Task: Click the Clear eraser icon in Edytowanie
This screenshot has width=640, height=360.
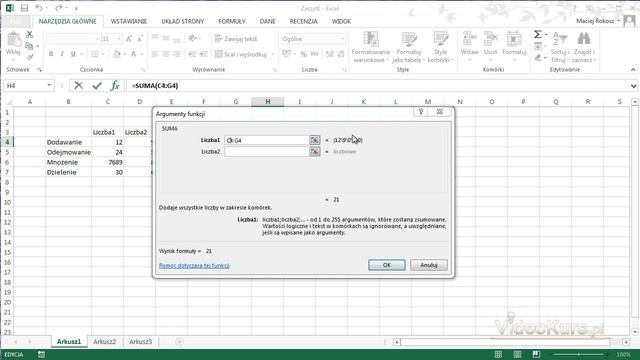Action: 538,58
